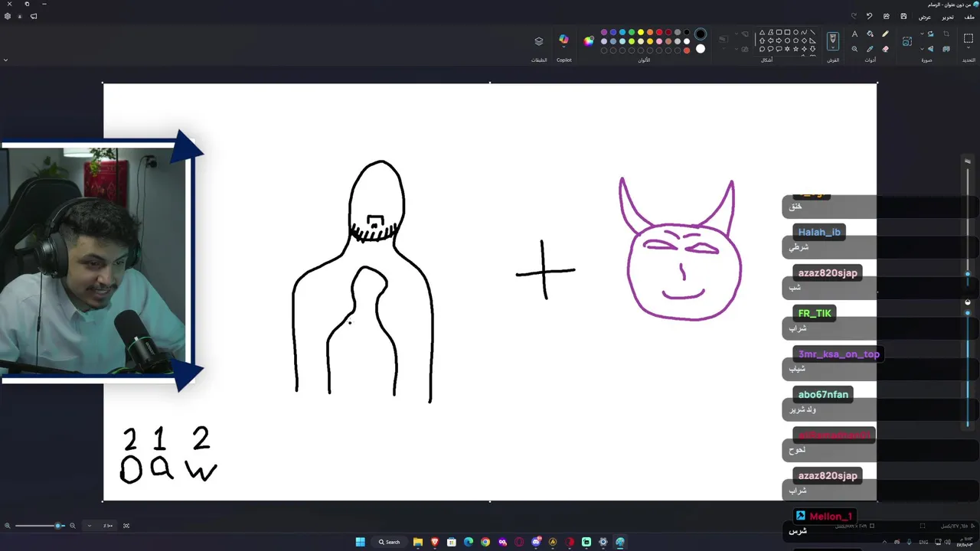Open the عرض (View) menu

pyautogui.click(x=925, y=17)
